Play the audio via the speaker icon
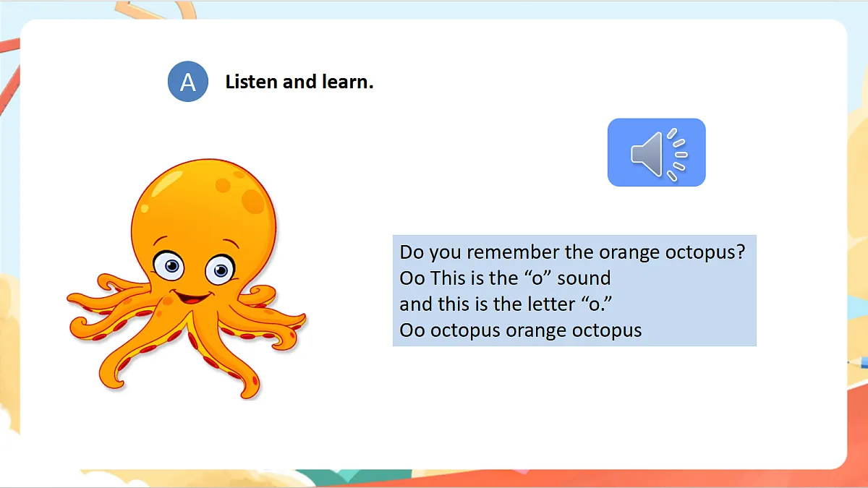This screenshot has height=488, width=868. point(656,153)
